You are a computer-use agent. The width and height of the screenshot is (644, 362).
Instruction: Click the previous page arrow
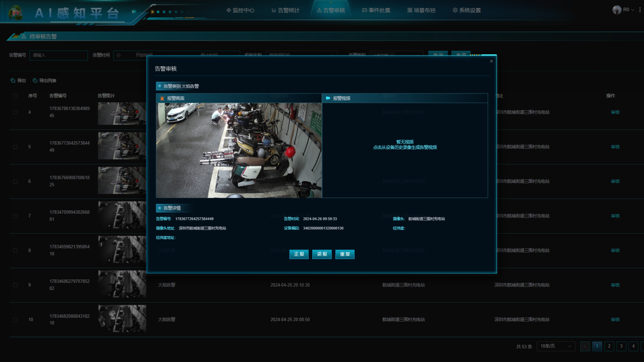(585, 346)
